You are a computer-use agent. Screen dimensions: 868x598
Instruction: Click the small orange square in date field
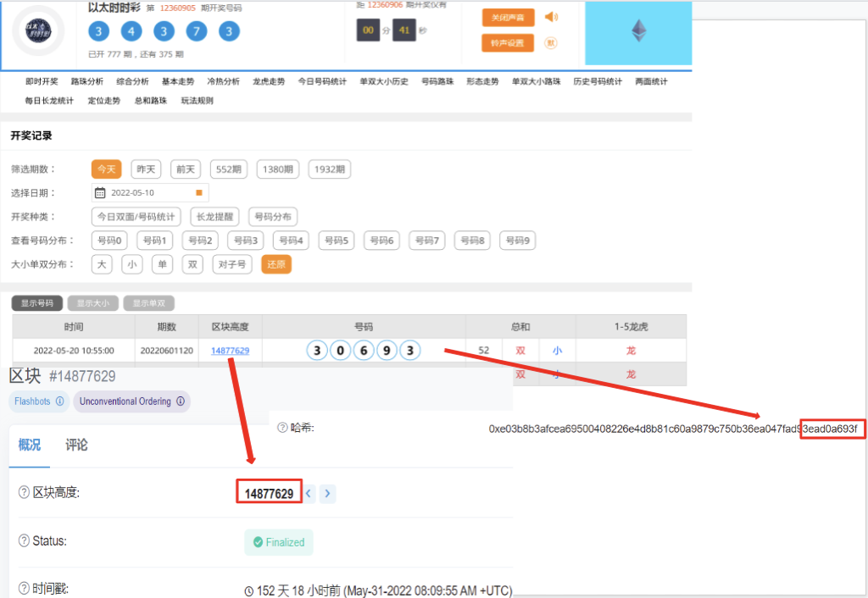(199, 192)
